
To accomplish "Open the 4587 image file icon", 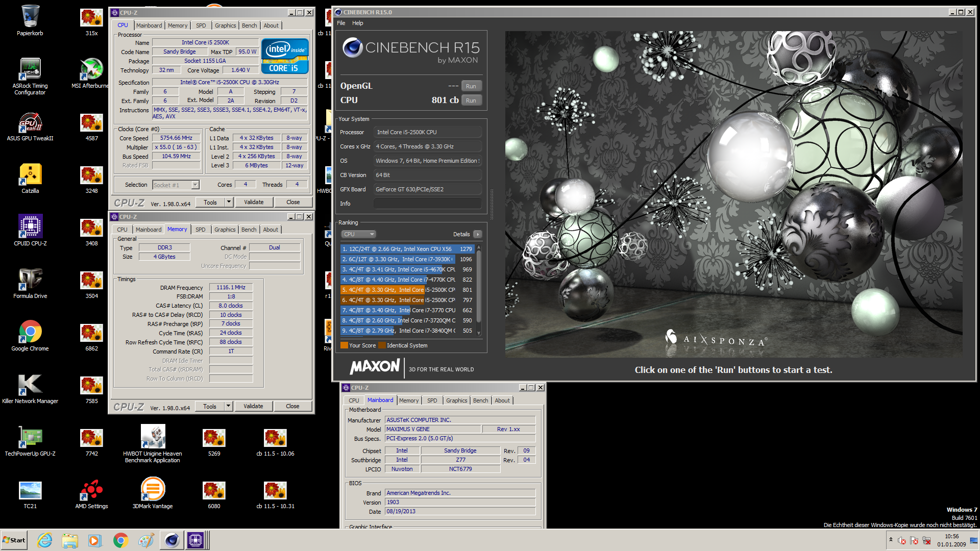I will pyautogui.click(x=91, y=127).
